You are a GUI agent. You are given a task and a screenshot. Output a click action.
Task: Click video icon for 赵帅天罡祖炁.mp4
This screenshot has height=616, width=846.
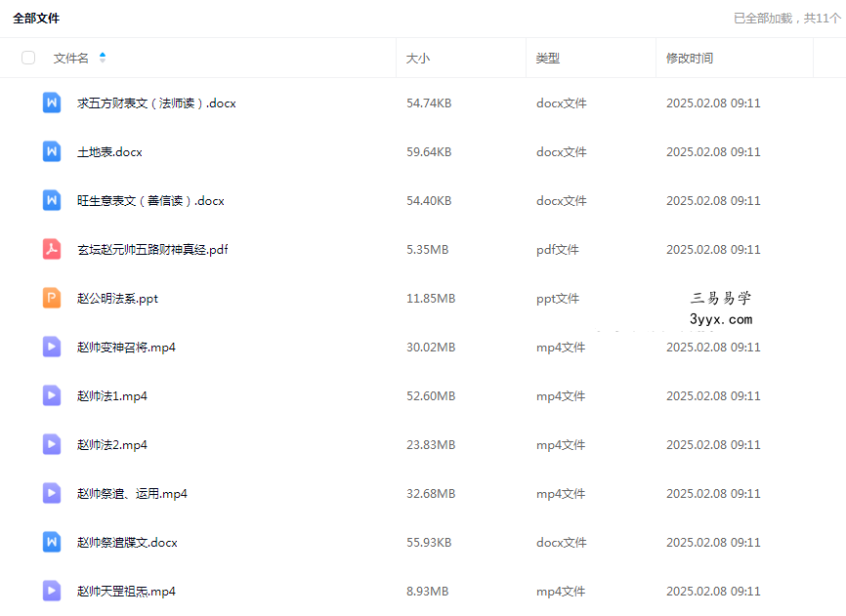[52, 591]
